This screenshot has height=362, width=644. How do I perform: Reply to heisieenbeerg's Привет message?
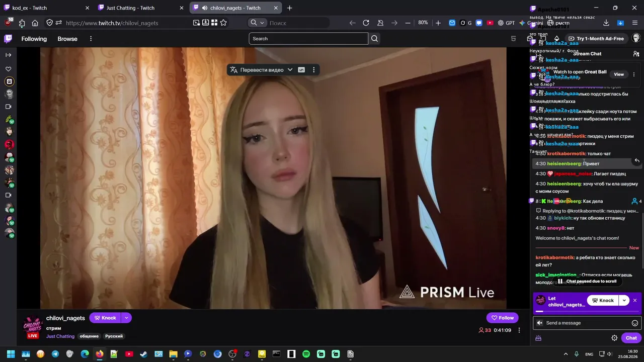coord(637,160)
